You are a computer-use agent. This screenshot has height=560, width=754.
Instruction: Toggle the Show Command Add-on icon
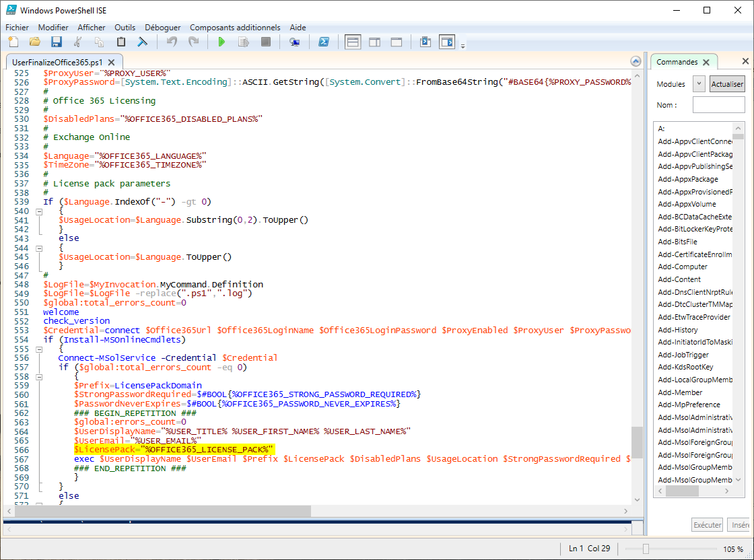point(447,42)
